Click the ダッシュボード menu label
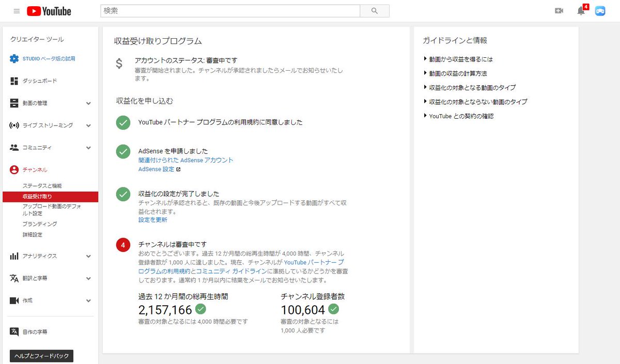The width and height of the screenshot is (620, 364). point(40,81)
